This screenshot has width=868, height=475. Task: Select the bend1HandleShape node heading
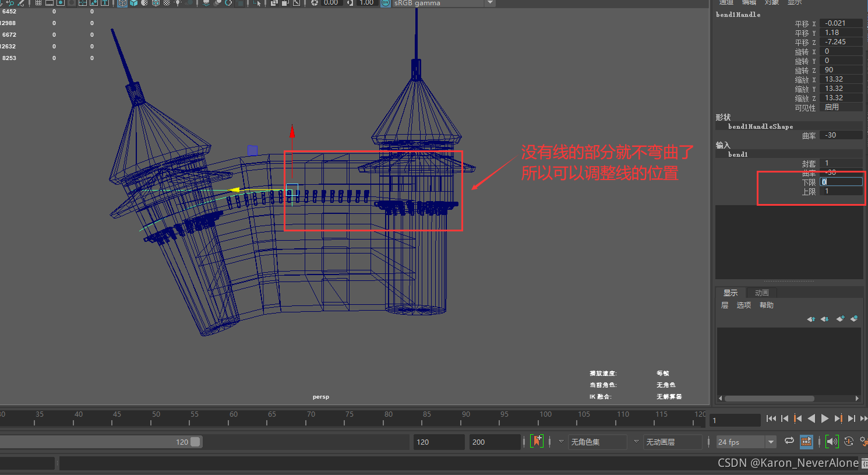760,126
